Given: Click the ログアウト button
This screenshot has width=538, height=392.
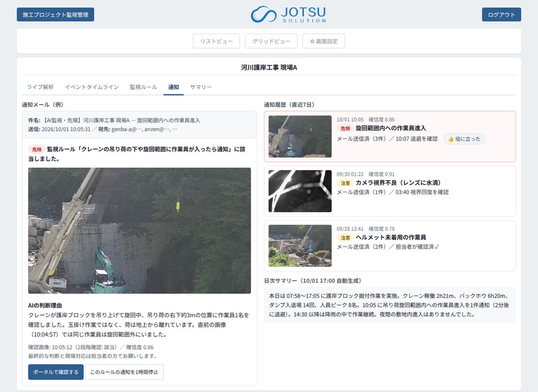Looking at the screenshot, I should point(501,14).
